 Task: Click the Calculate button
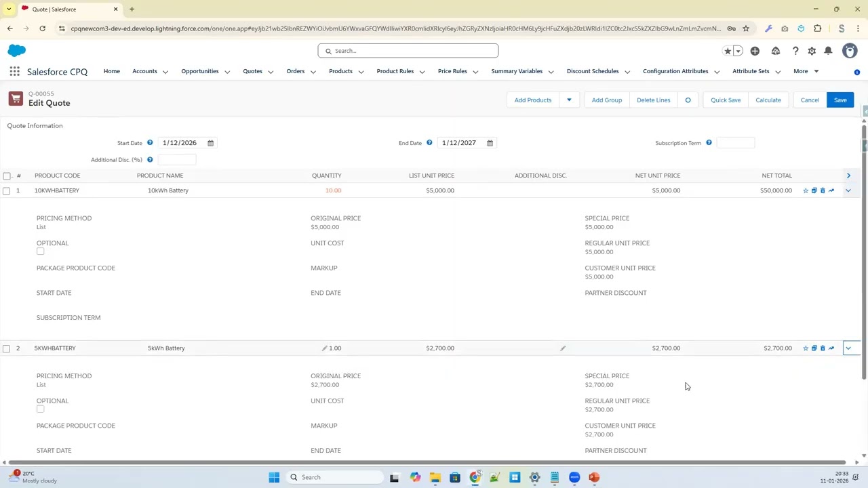point(768,100)
